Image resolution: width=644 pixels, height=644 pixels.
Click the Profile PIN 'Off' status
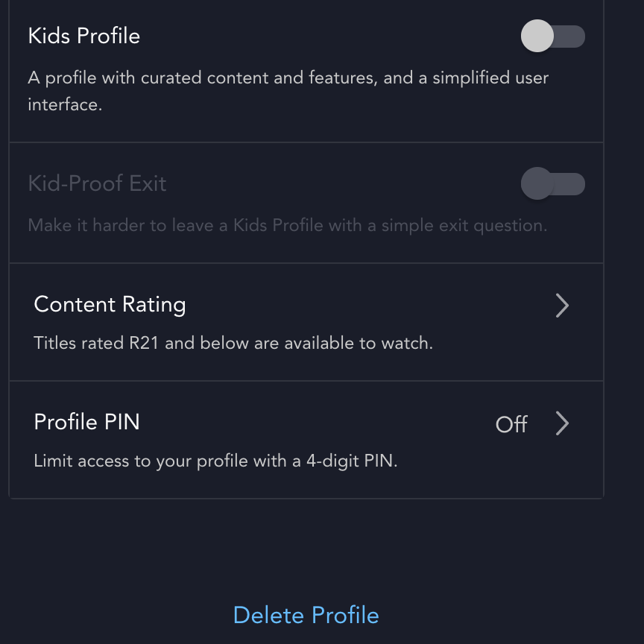click(x=511, y=424)
